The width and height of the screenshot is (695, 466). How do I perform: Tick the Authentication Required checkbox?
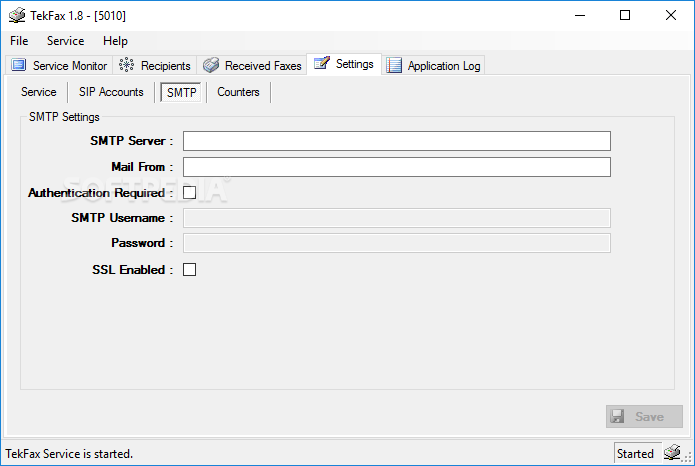click(x=189, y=192)
